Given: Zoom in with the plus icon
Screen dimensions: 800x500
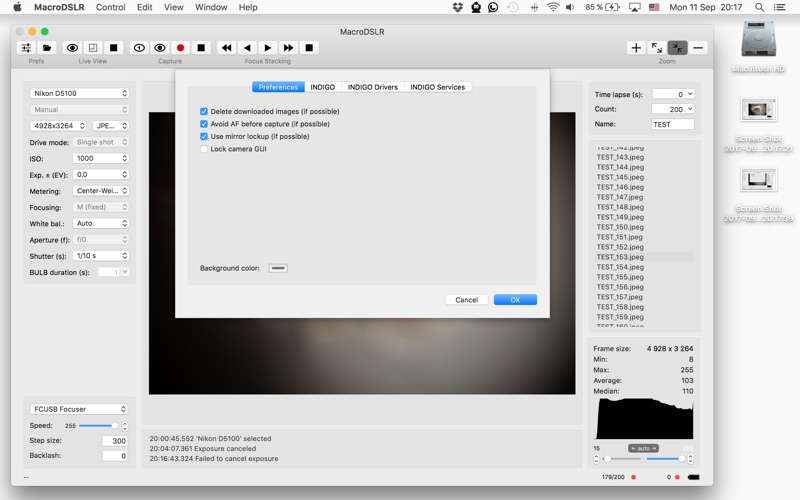Looking at the screenshot, I should tap(636, 48).
